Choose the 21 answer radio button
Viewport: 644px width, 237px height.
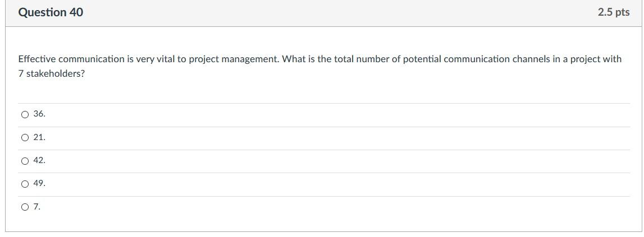(x=25, y=138)
